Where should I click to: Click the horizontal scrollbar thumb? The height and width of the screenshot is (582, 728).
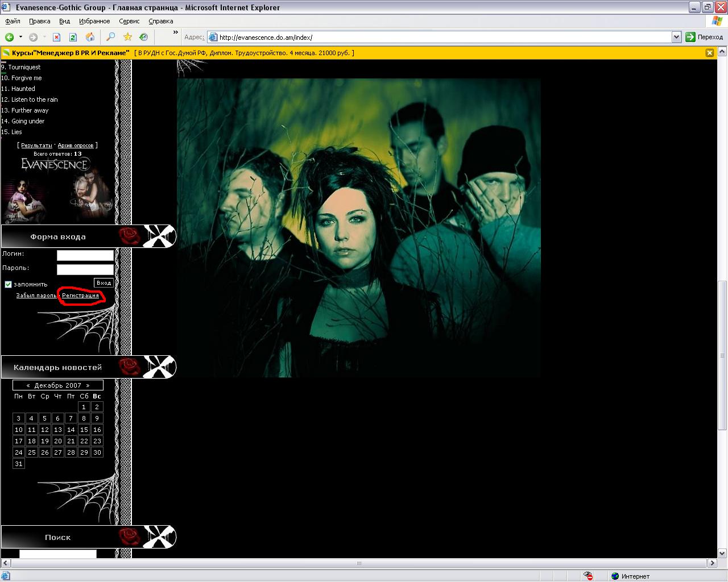tap(359, 563)
